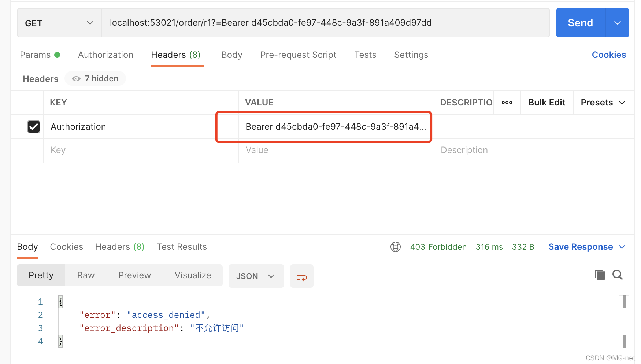
Task: Select the response Body tab
Action: pos(27,247)
